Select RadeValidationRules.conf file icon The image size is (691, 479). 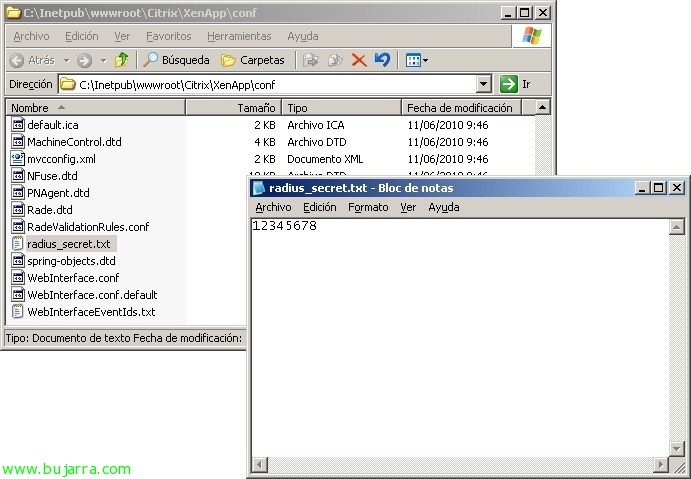point(17,227)
